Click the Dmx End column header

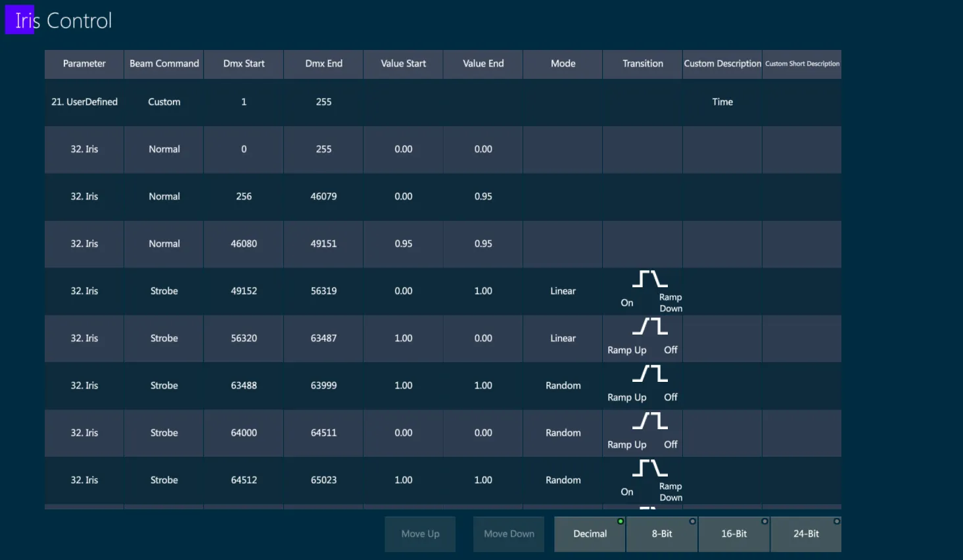pyautogui.click(x=323, y=64)
